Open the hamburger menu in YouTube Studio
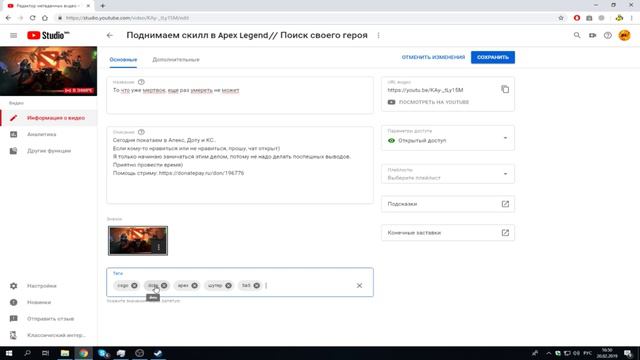640x360 pixels. tap(13, 36)
